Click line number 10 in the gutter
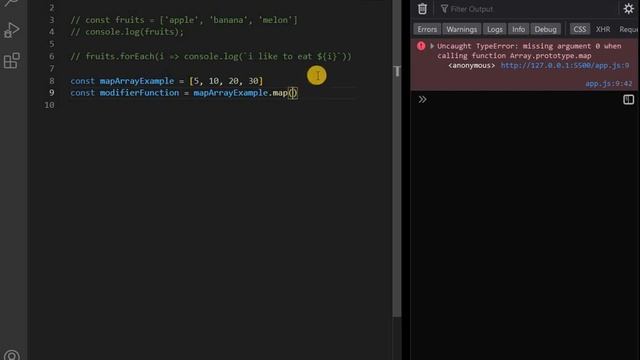 (49, 105)
